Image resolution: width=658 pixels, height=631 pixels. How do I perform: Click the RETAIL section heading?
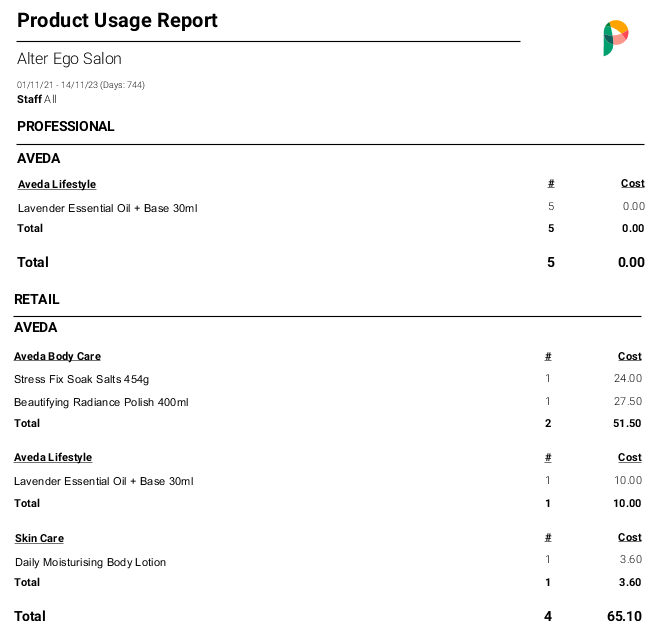tap(37, 299)
